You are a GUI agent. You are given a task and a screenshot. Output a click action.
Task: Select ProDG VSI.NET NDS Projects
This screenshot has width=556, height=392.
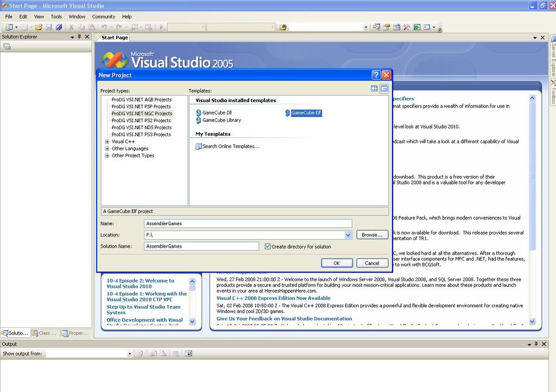coord(142,128)
